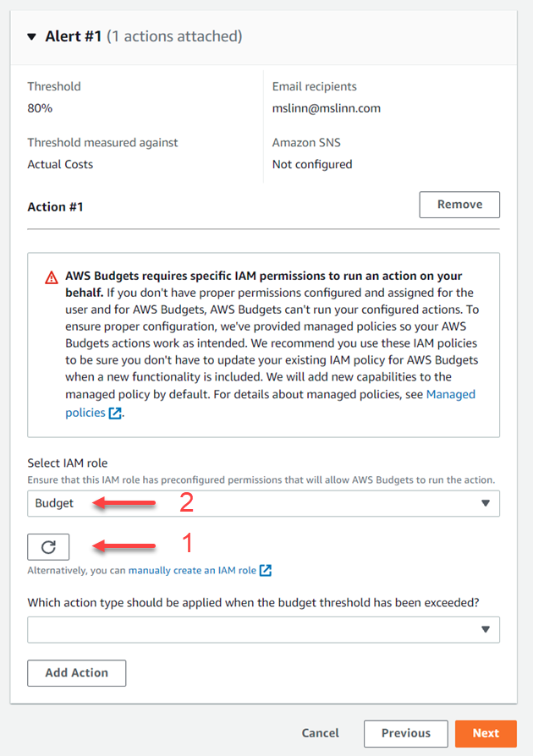Cancel the budget setup
Viewport: 533px width, 756px height.
pyautogui.click(x=320, y=733)
